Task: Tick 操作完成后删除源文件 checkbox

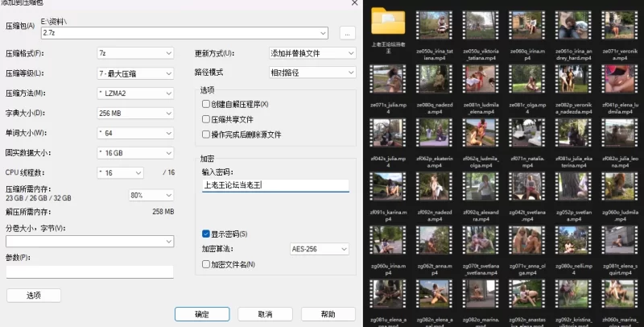Action: 206,135
